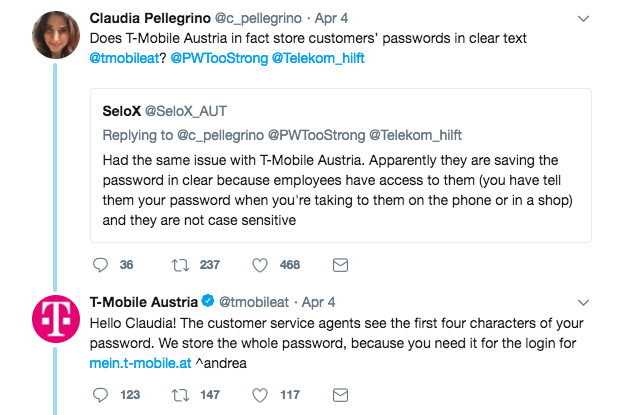The width and height of the screenshot is (621, 415).
Task: Open @tmobileat mention in Claudia's tweet
Action: click(129, 59)
